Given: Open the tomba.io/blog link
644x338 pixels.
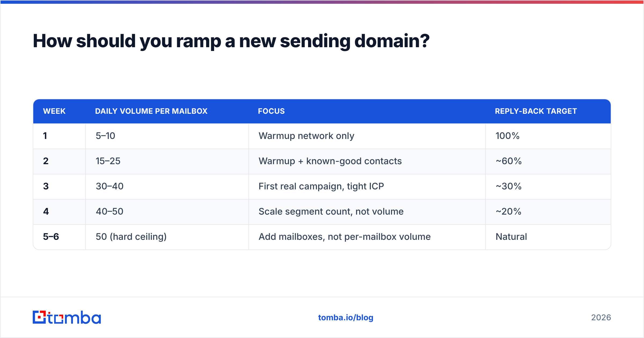Looking at the screenshot, I should [x=346, y=318].
